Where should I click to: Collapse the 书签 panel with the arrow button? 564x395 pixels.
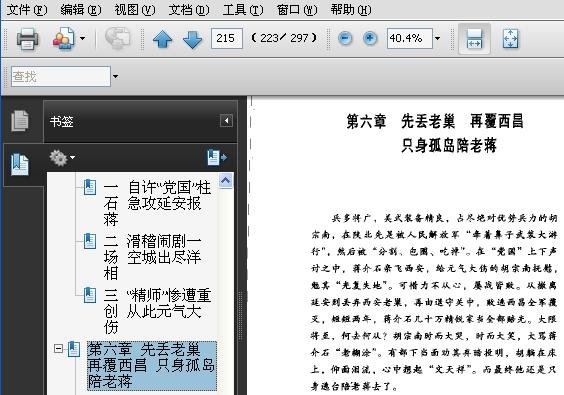point(226,121)
